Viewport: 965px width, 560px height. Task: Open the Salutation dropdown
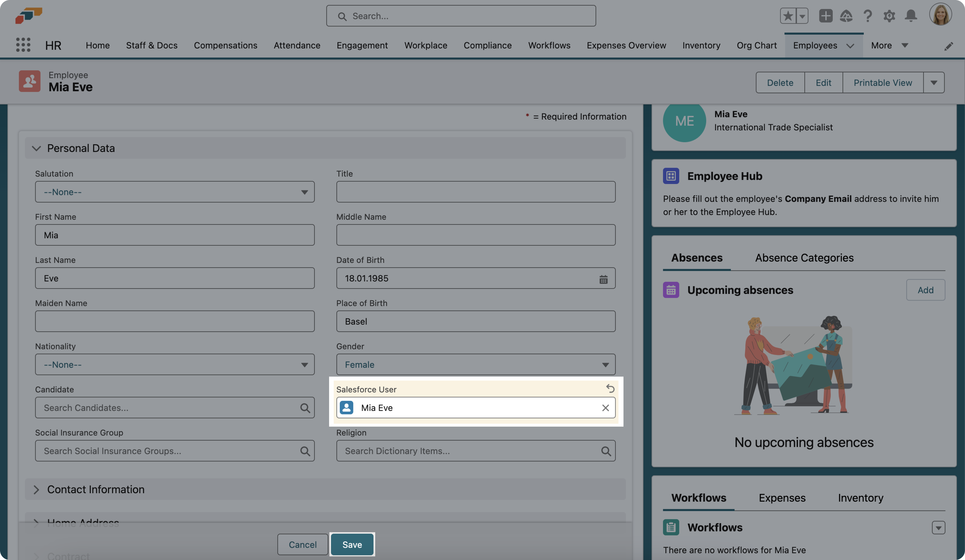[x=175, y=192]
